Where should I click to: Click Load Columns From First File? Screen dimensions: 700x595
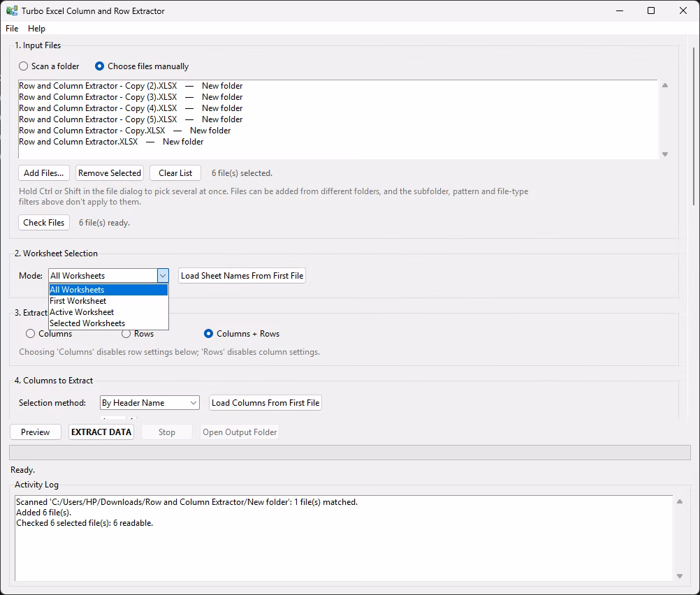click(x=265, y=403)
